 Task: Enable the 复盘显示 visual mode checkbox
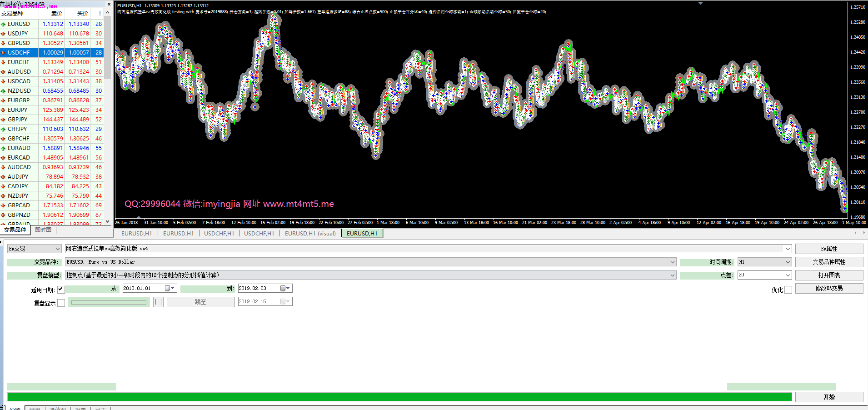[x=61, y=303]
